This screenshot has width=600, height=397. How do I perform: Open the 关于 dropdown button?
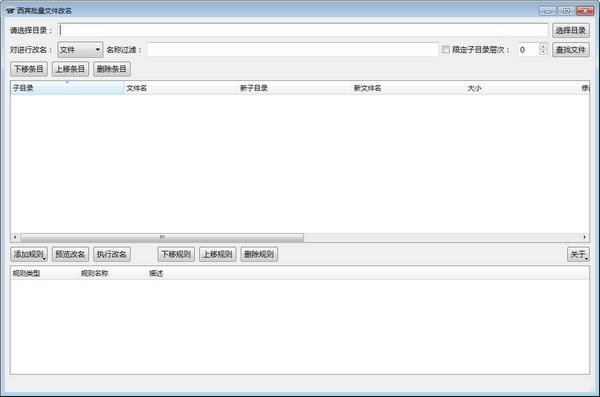point(578,254)
